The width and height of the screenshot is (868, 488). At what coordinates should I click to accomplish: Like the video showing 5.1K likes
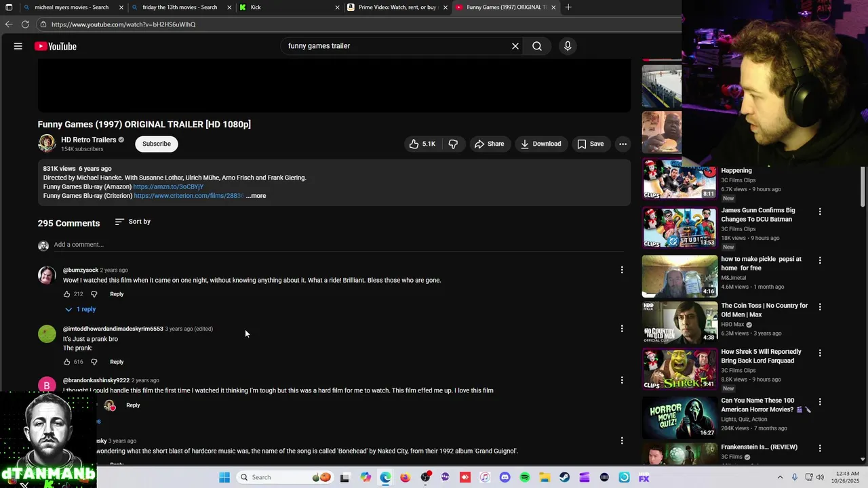click(422, 144)
